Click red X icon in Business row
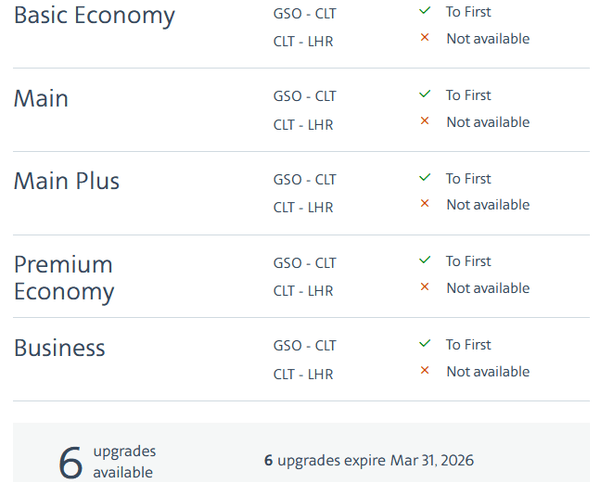This screenshot has width=600, height=482. 425,371
